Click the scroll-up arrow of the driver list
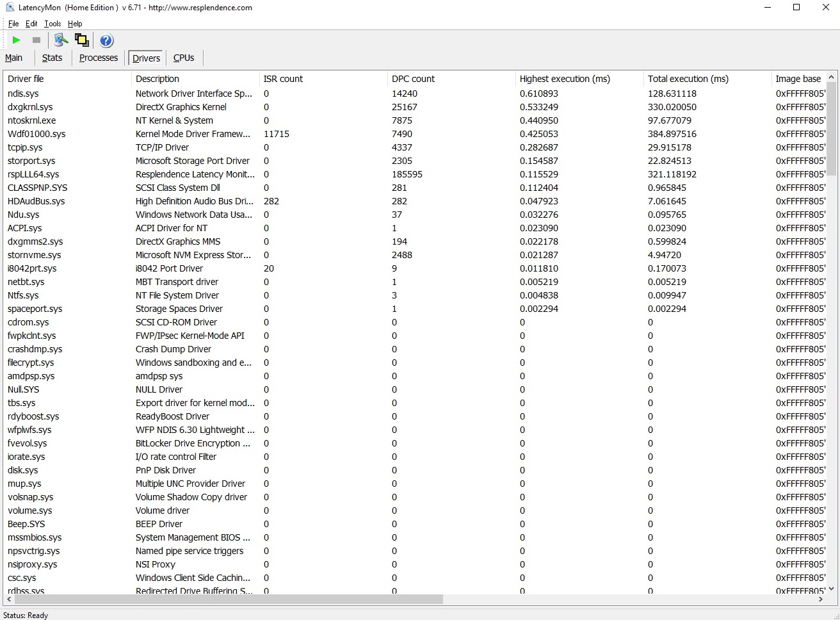Image resolution: width=840 pixels, height=620 pixels. click(x=832, y=77)
